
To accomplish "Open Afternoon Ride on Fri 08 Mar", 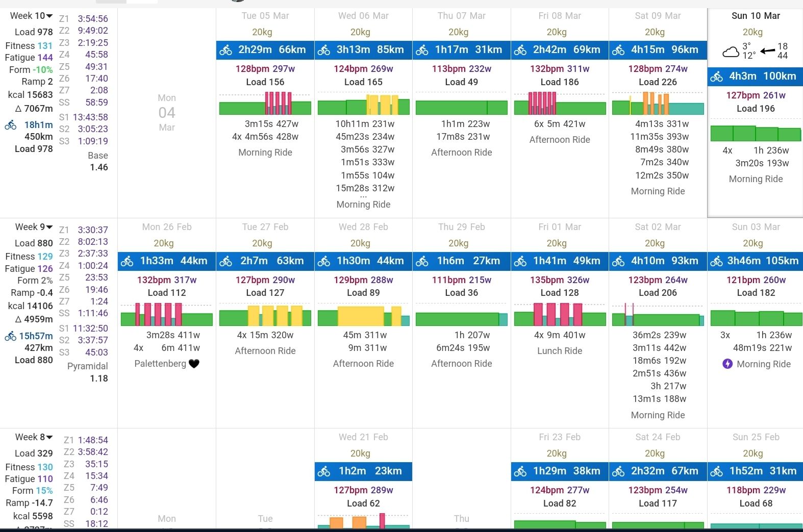I will (x=560, y=140).
